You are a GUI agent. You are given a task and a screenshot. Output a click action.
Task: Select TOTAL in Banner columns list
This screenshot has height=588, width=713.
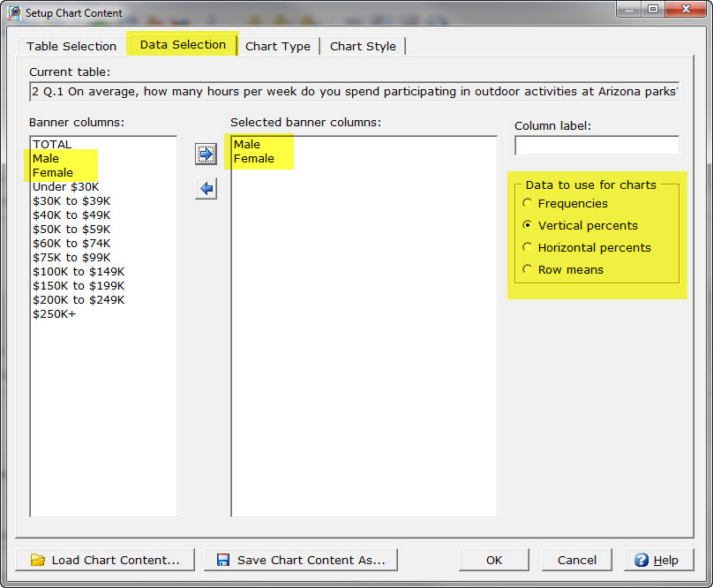52,144
